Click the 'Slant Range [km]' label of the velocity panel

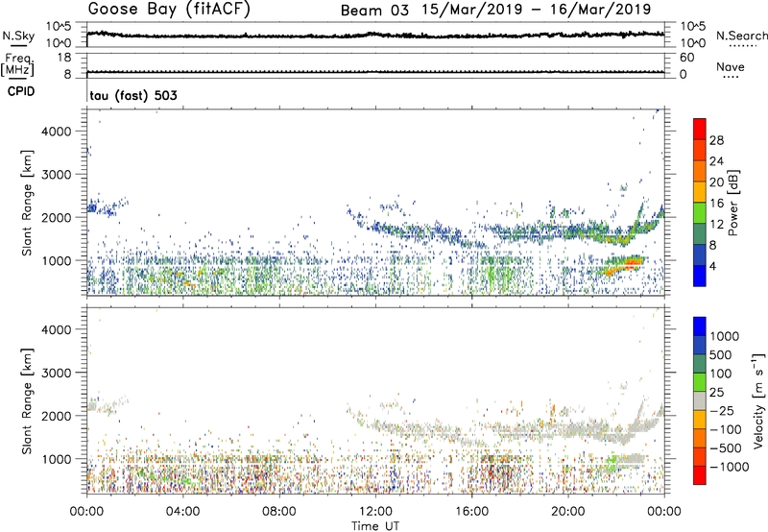(x=27, y=401)
